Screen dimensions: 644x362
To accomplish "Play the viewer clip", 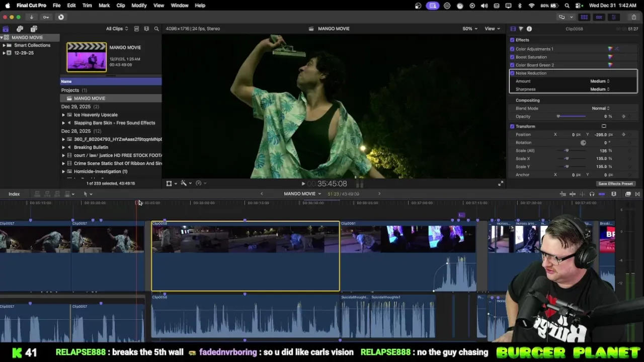I will (303, 184).
